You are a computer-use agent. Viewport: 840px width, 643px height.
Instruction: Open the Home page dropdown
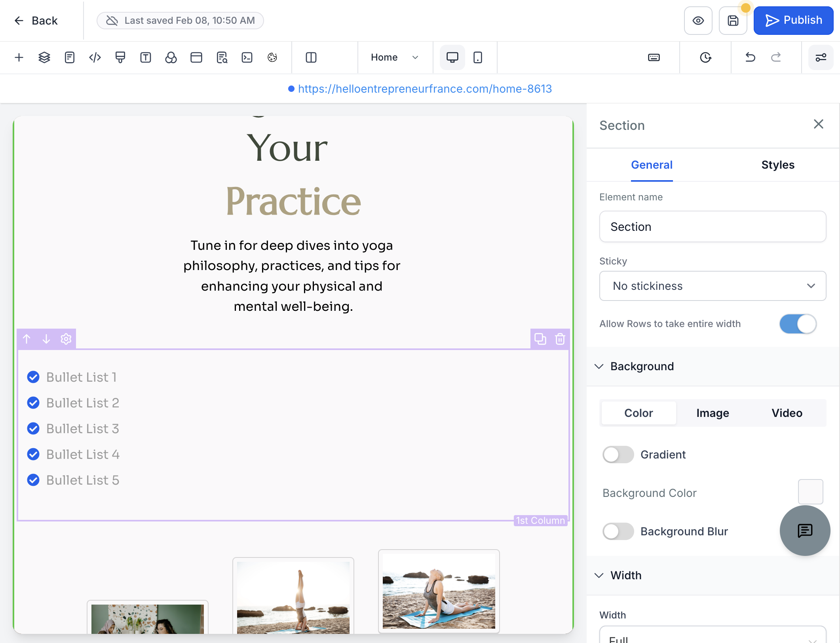(x=395, y=57)
